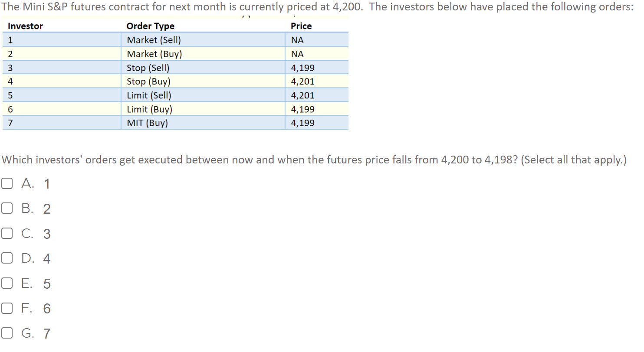Check the checkbox for option G
Viewport: 644px width, 352px height.
click(7, 332)
